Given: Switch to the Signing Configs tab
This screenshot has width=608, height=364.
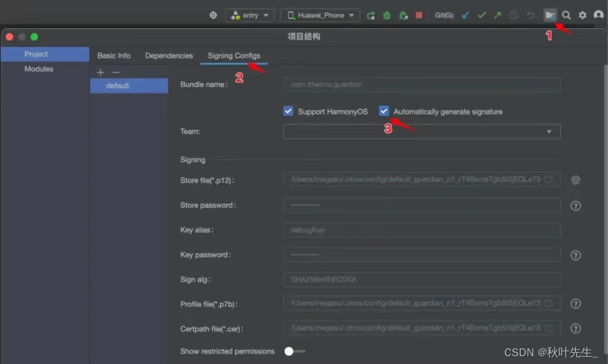Looking at the screenshot, I should click(234, 56).
